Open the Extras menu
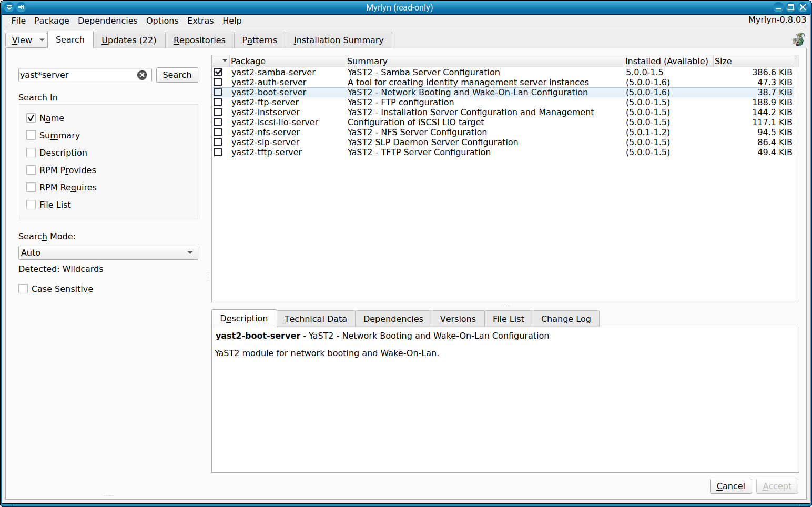 pos(200,21)
